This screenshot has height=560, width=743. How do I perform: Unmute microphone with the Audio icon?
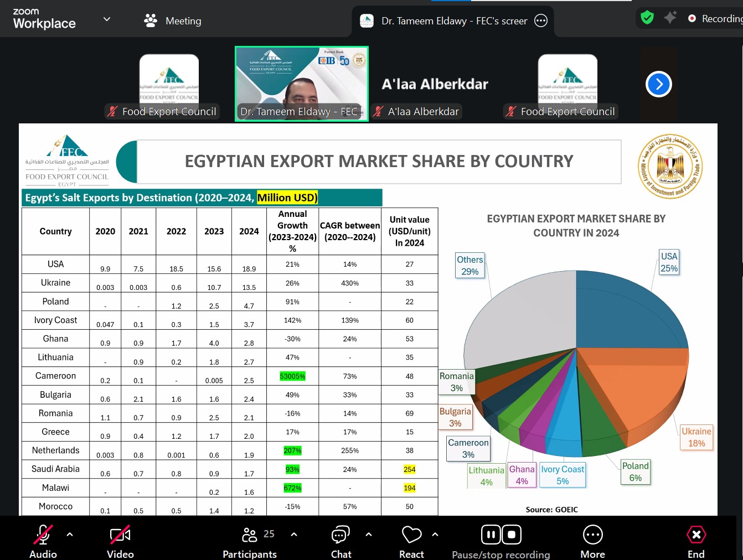click(x=43, y=535)
